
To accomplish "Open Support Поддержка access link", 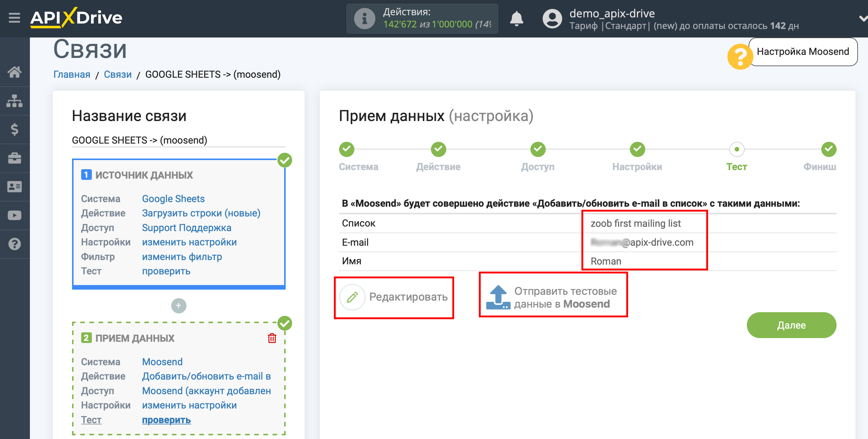I will click(x=186, y=228).
